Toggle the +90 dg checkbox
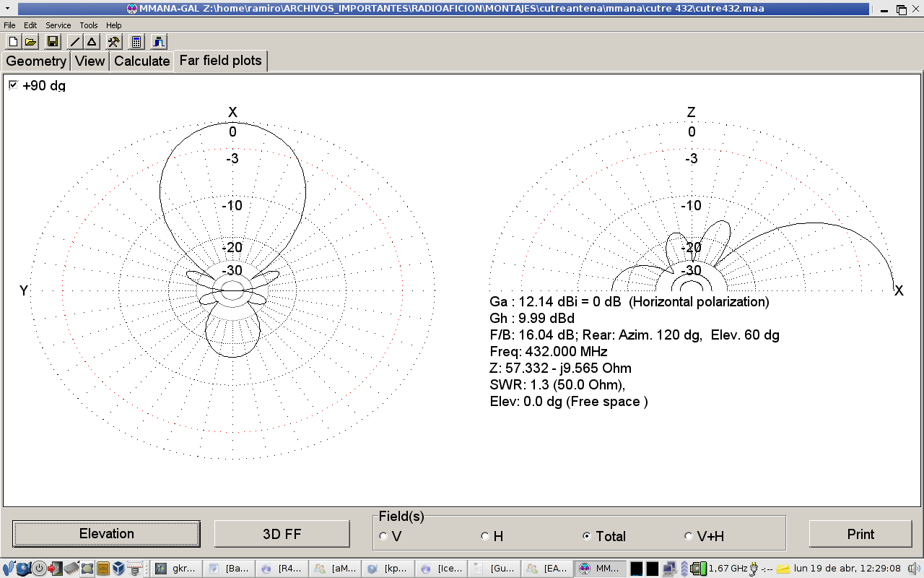924x578 pixels. point(13,85)
